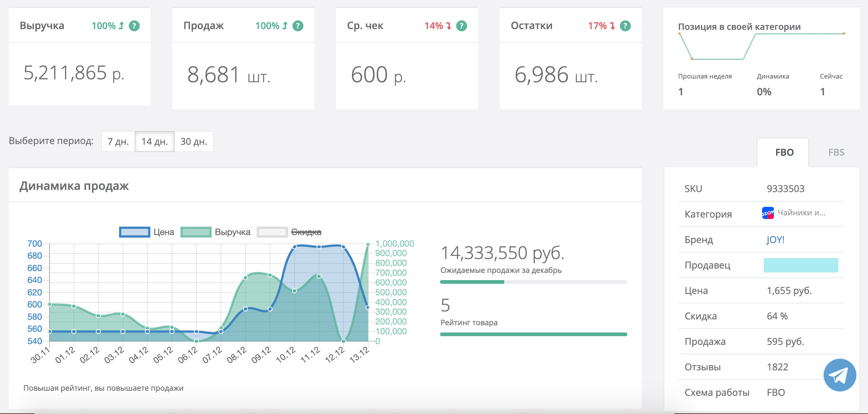Click the green up arrow on Выручка
Screen dimensions: 868x414
point(121,26)
